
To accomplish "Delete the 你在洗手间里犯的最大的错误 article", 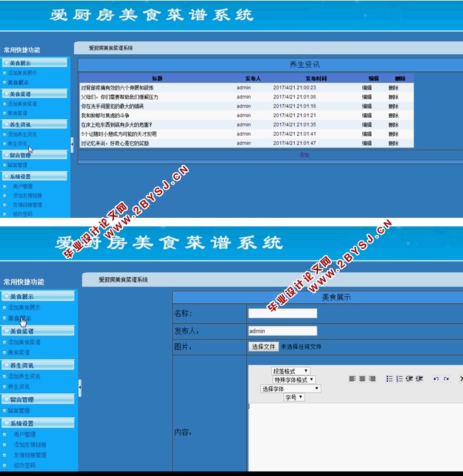I will click(x=393, y=106).
